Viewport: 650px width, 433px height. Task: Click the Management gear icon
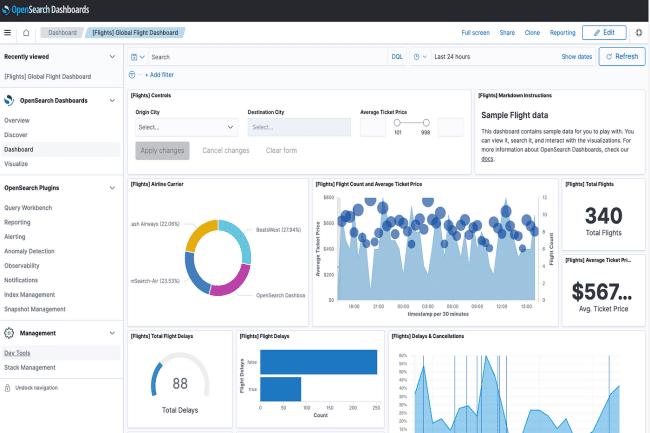(x=9, y=333)
